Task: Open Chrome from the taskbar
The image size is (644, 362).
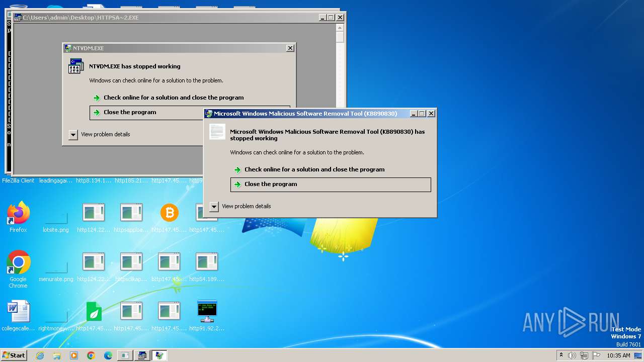Action: [91, 355]
